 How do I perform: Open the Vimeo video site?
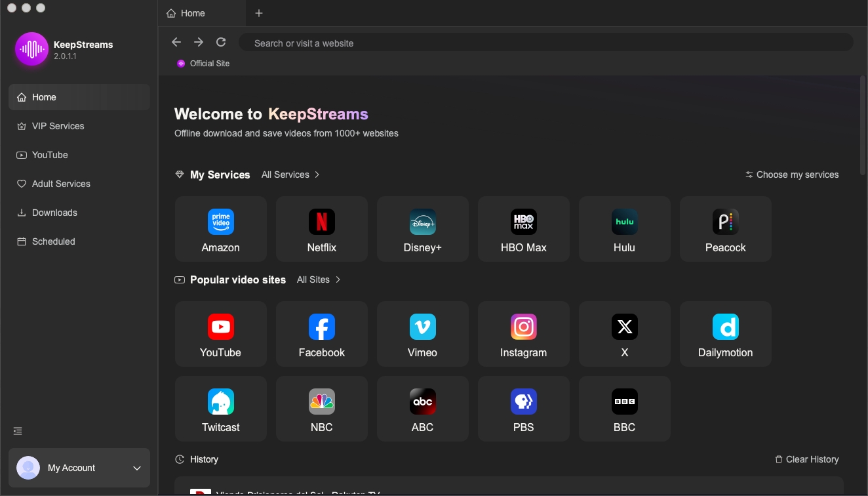click(422, 334)
